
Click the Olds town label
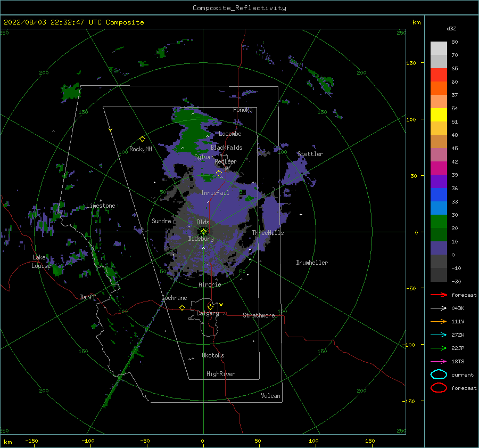pos(203,222)
